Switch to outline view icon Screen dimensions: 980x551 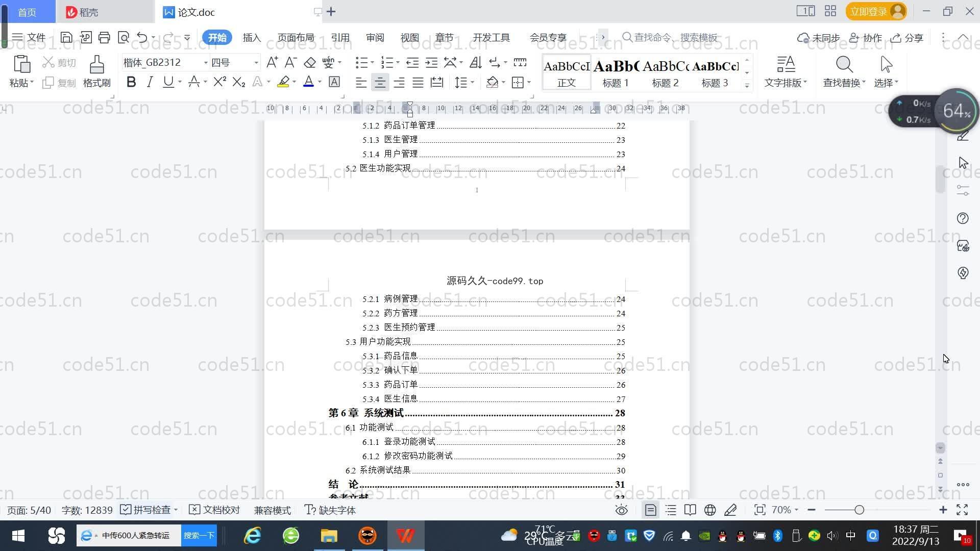pos(671,510)
